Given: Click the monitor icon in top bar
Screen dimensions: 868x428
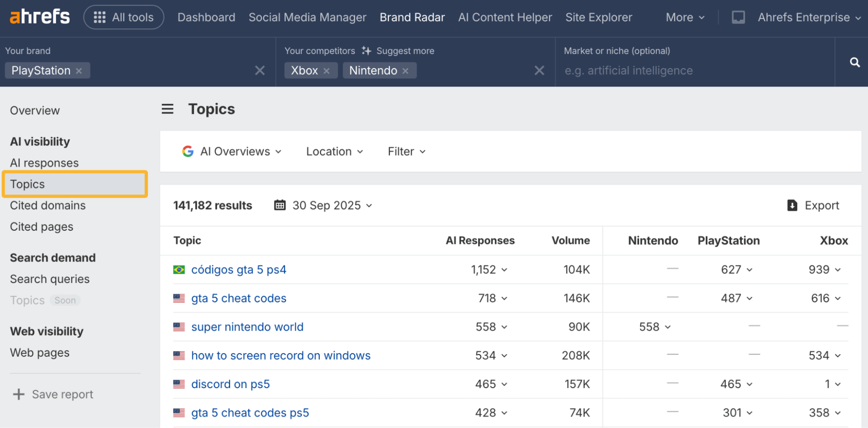Looking at the screenshot, I should (738, 17).
